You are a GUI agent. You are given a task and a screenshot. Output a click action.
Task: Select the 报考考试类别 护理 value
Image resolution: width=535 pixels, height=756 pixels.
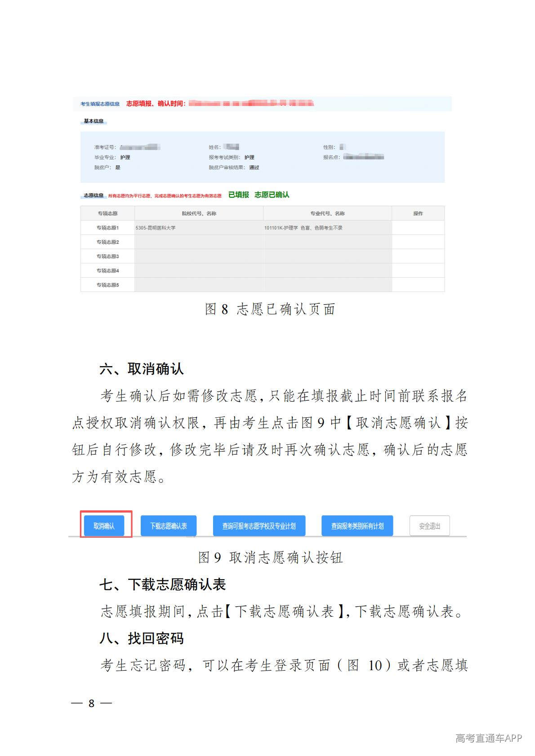[x=250, y=158]
